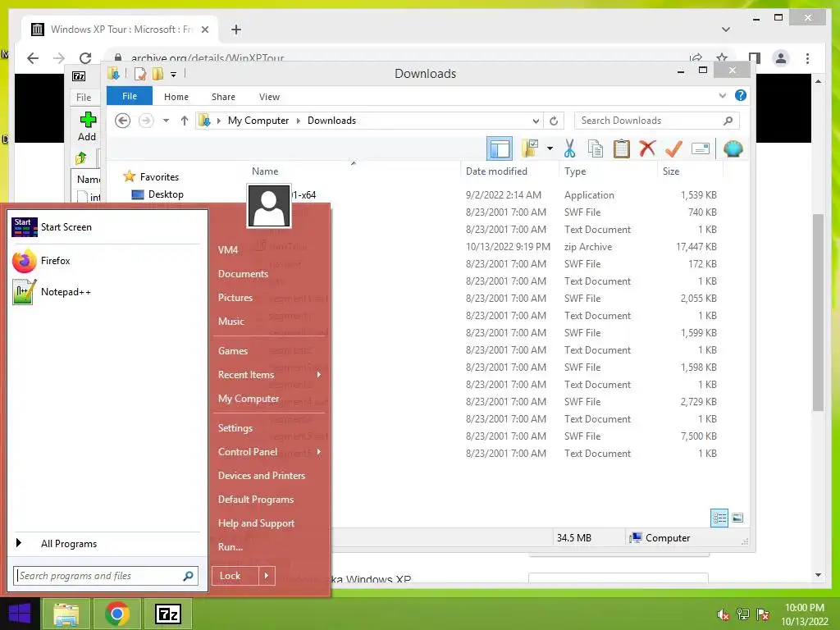This screenshot has width=840, height=630.
Task: Go back in Explorer navigation
Action: [x=123, y=121]
